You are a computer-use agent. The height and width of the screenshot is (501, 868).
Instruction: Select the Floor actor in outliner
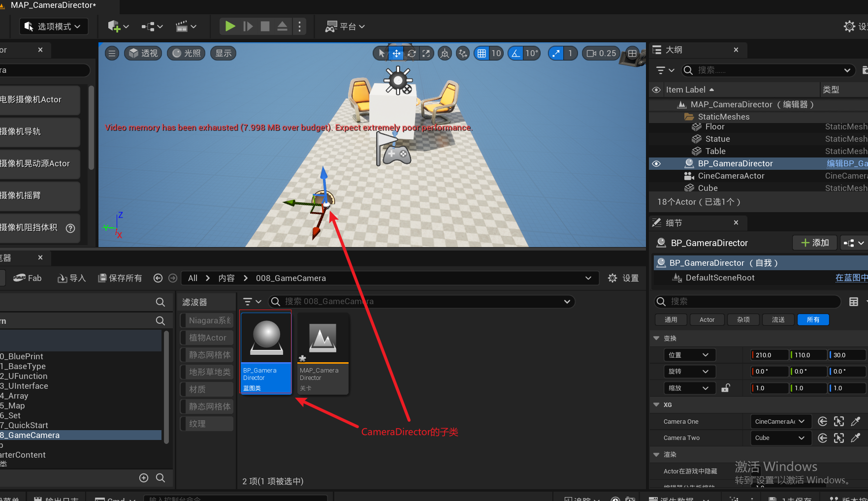pos(715,126)
